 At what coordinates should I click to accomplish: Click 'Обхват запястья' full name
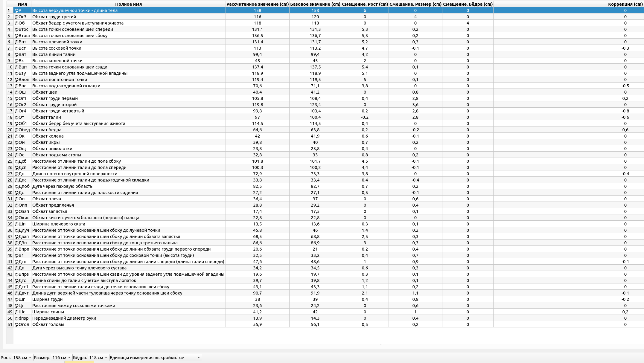point(50,211)
